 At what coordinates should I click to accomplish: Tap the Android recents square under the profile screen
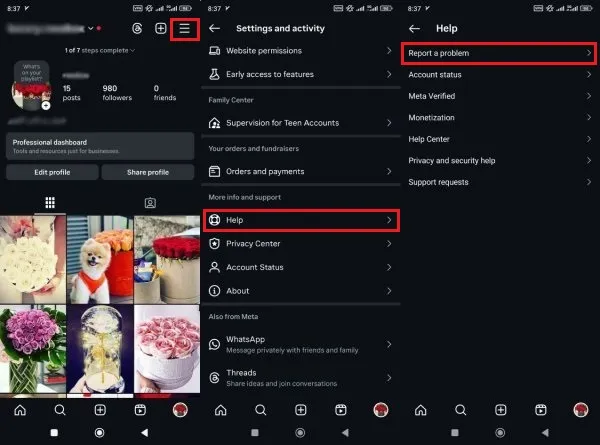click(54, 433)
